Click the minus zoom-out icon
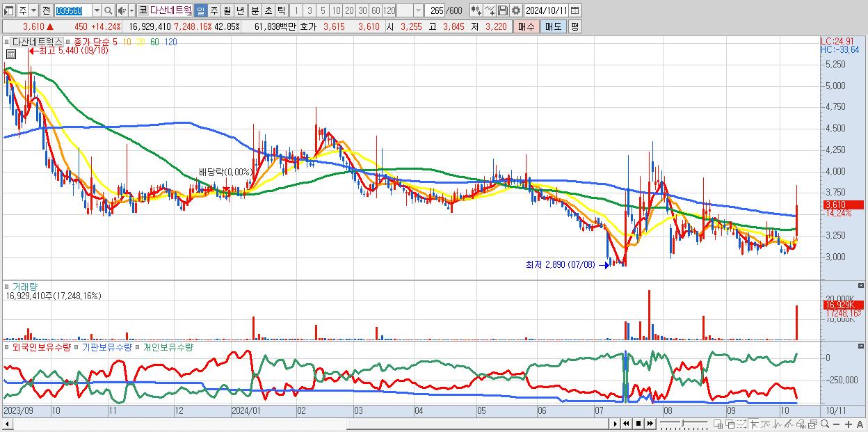The width and height of the screenshot is (868, 432). tap(836, 424)
